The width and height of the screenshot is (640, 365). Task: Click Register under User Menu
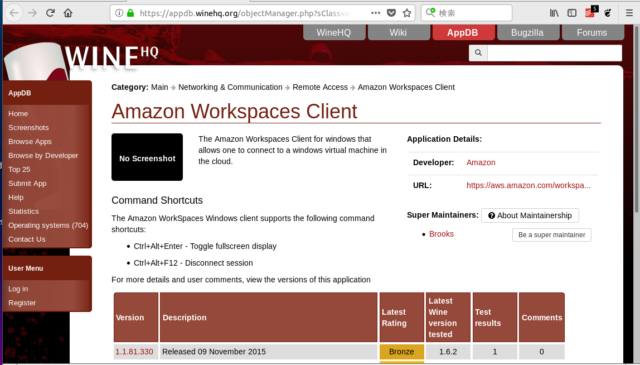click(22, 303)
